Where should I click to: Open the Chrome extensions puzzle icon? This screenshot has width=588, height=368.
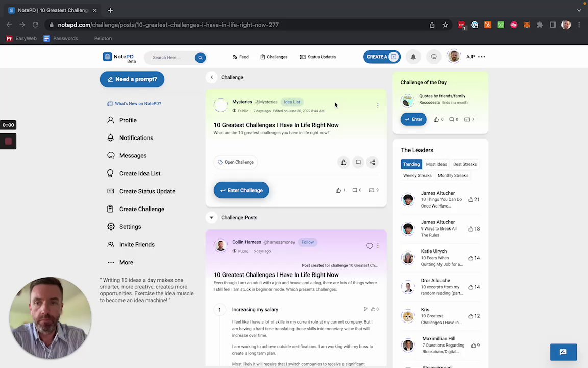click(540, 25)
